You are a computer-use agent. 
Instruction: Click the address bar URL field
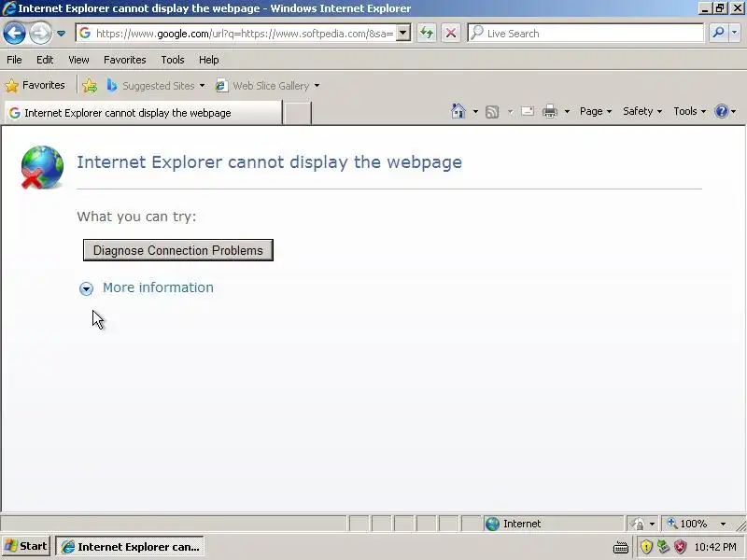[x=245, y=34]
